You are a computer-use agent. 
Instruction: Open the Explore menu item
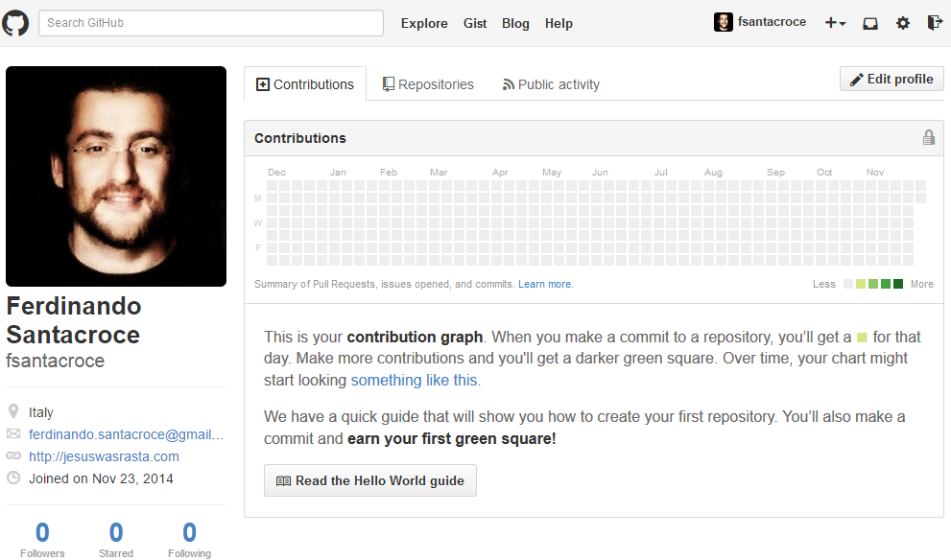(424, 23)
